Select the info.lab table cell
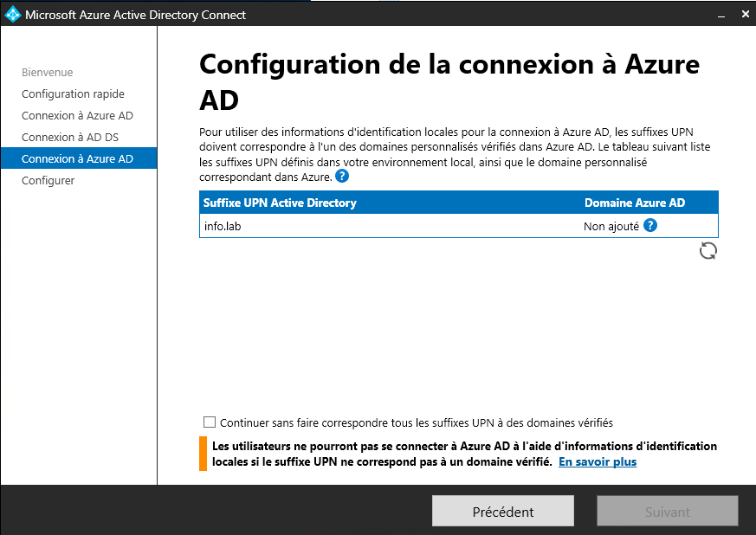The width and height of the screenshot is (756, 535). [223, 226]
